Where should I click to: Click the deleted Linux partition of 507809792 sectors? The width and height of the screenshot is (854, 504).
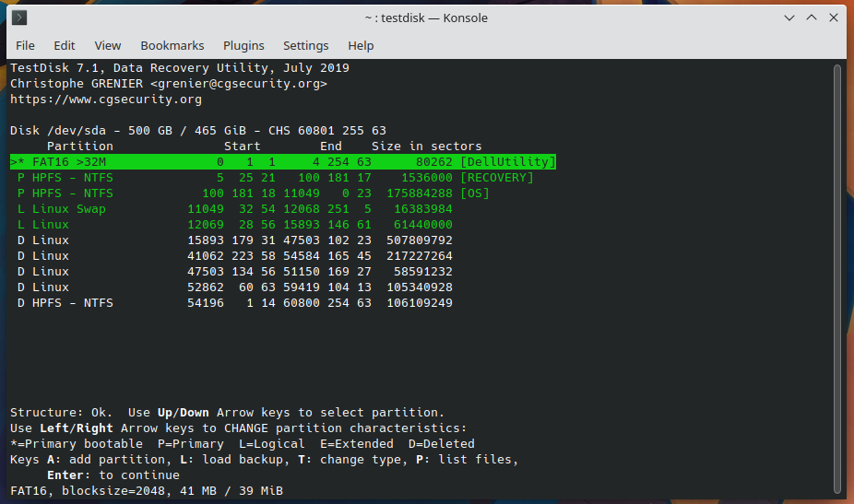(x=231, y=240)
